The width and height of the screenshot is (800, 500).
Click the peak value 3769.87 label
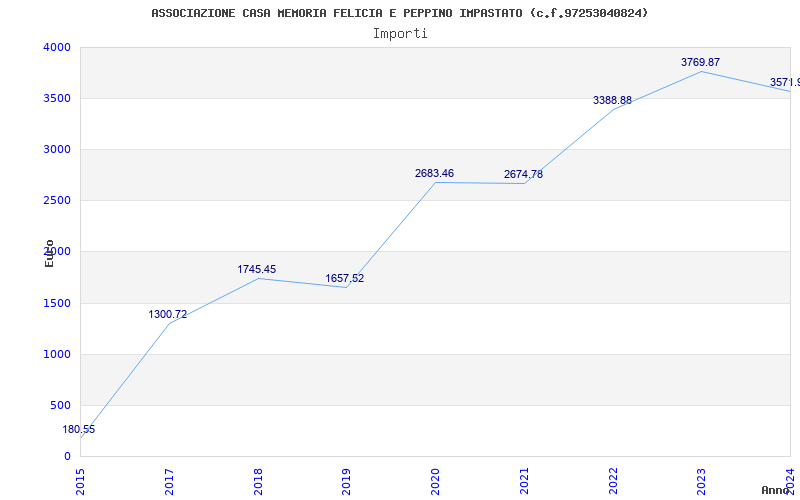(x=700, y=62)
